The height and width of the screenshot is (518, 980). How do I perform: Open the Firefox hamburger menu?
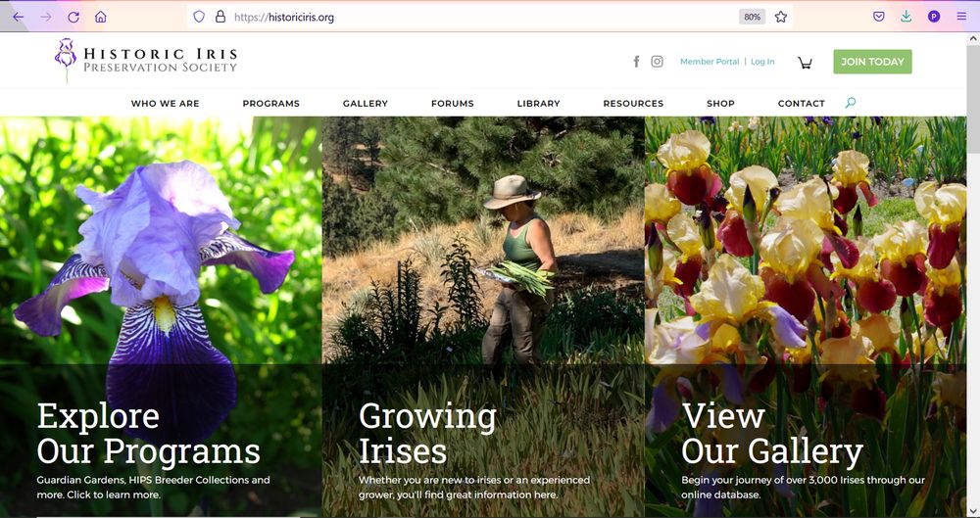coord(961,17)
